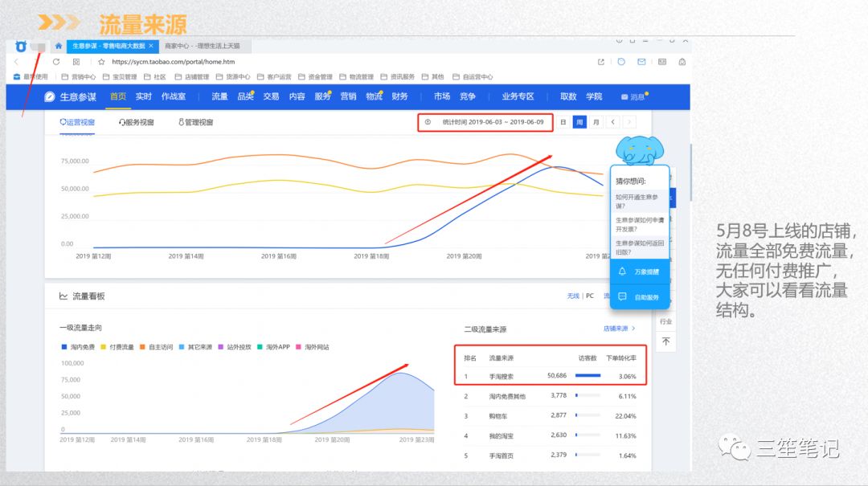The width and height of the screenshot is (868, 486).
Task: Switch 流量看板 to 无线 view
Action: tap(573, 296)
